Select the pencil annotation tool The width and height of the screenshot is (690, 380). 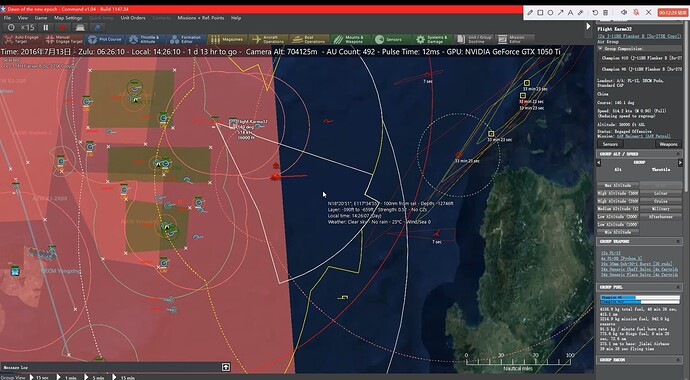click(530, 13)
